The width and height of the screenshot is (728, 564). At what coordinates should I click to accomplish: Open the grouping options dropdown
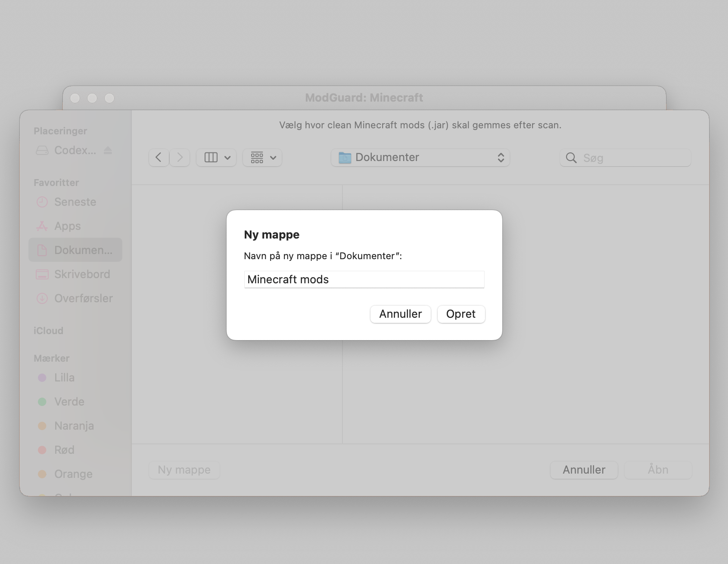(262, 158)
